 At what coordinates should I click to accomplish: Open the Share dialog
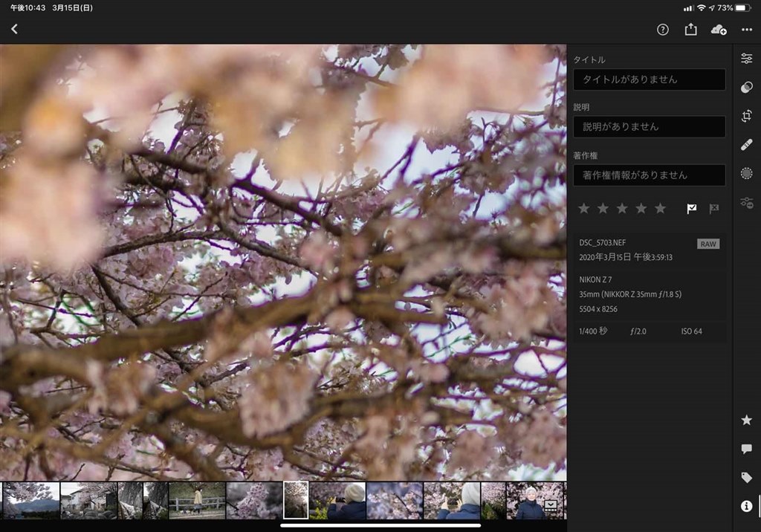[x=690, y=30]
